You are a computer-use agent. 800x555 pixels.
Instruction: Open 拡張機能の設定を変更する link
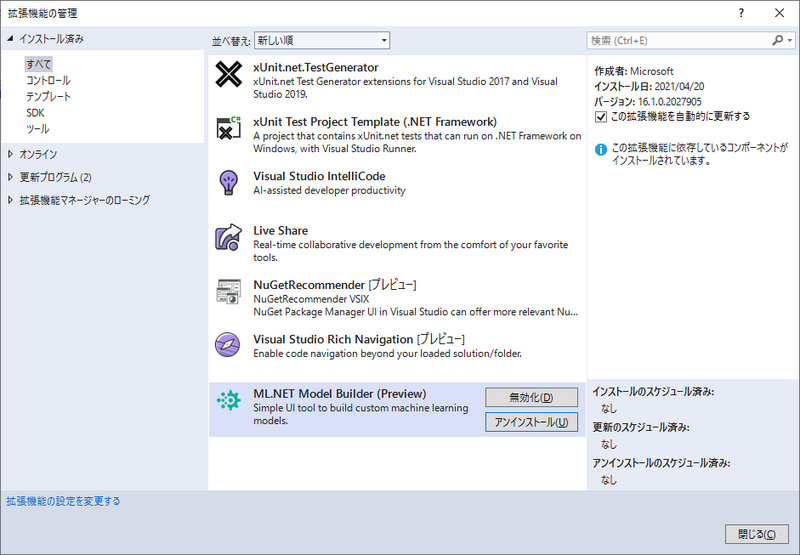(x=63, y=501)
